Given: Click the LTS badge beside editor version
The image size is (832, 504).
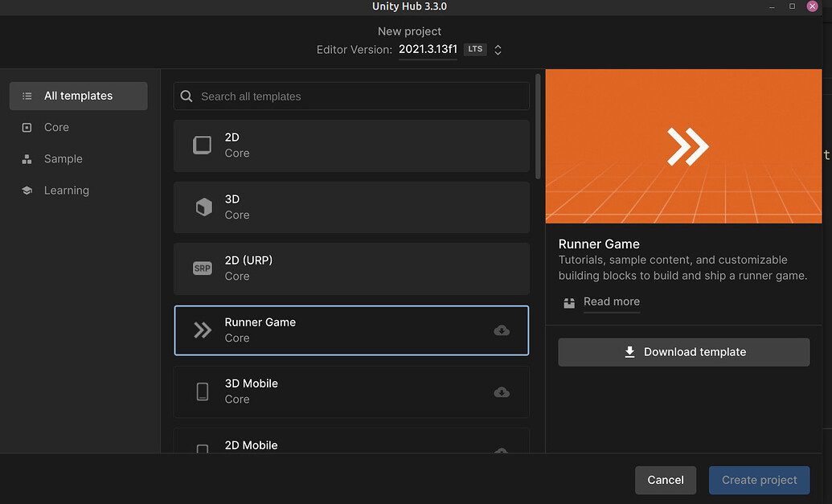Looking at the screenshot, I should pyautogui.click(x=474, y=49).
